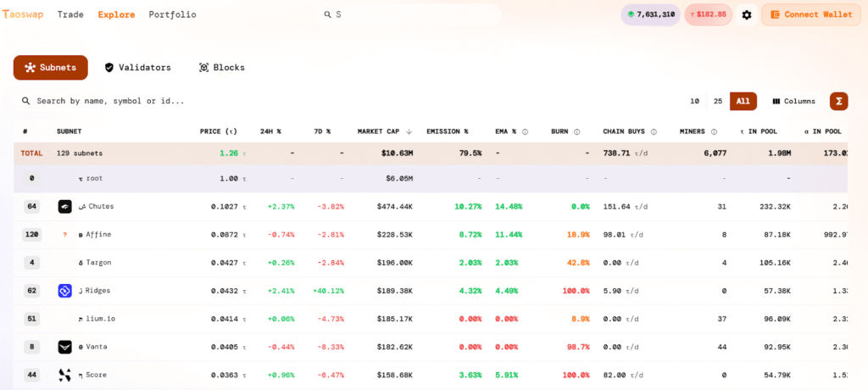Click the info icon beside BURN
Image resolution: width=868 pixels, height=390 pixels.
click(577, 131)
